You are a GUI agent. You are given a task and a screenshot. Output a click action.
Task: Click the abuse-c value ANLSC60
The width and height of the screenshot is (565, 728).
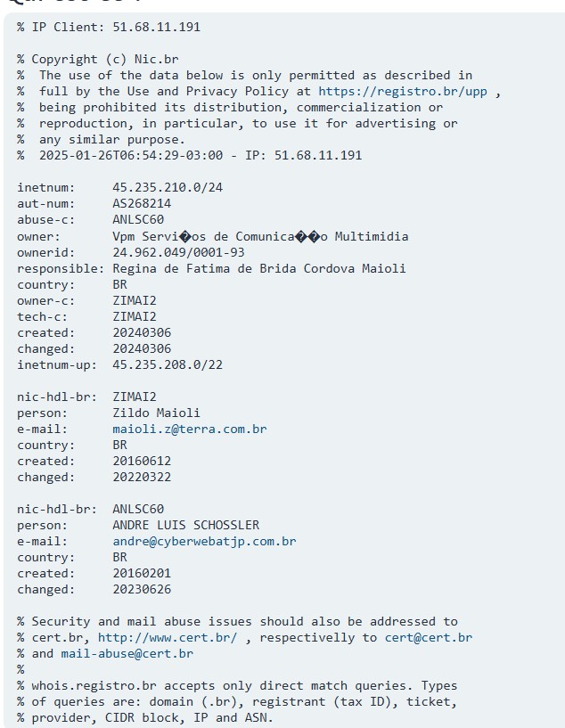point(138,220)
